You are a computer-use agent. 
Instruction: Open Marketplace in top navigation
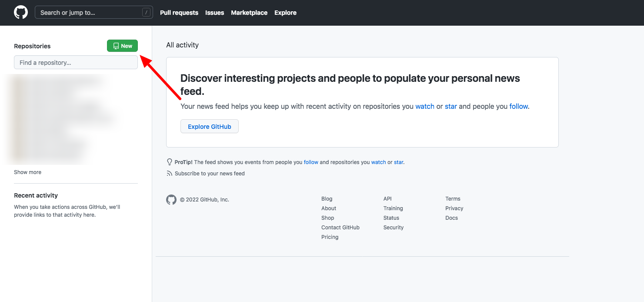tap(249, 13)
